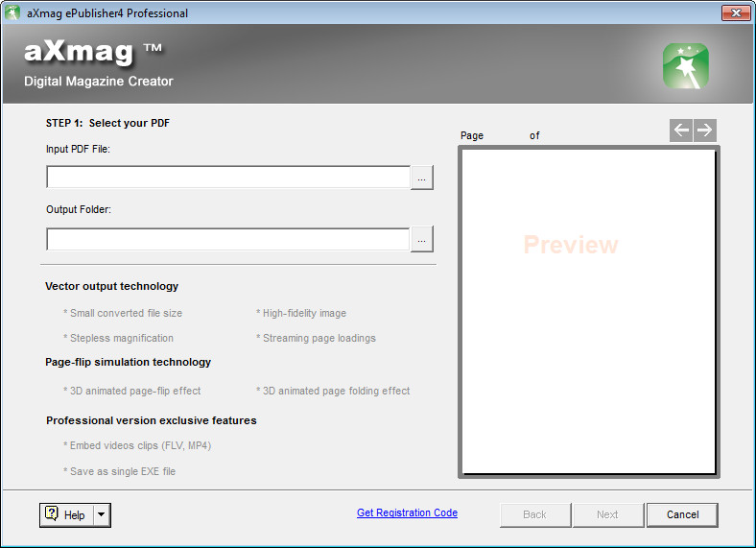Click the Back button

tap(535, 514)
